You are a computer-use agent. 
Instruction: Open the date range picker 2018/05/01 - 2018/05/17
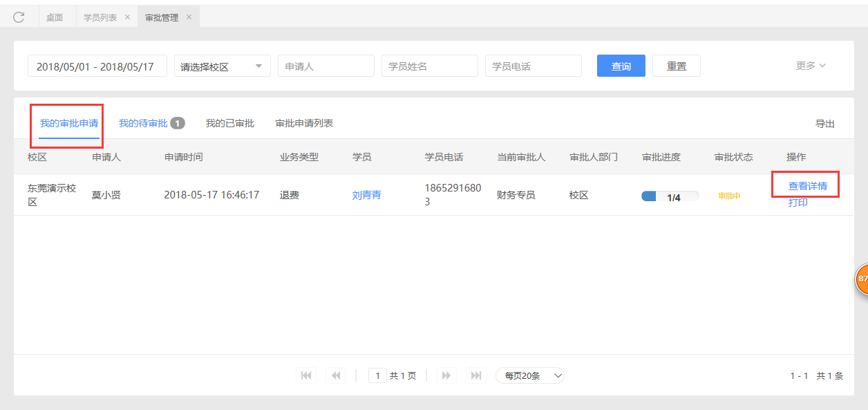tap(97, 66)
